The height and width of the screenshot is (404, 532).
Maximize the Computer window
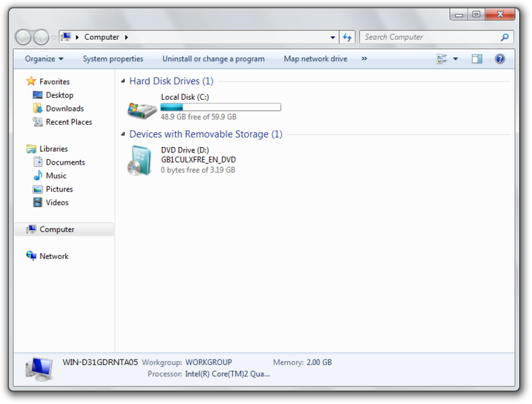476,14
